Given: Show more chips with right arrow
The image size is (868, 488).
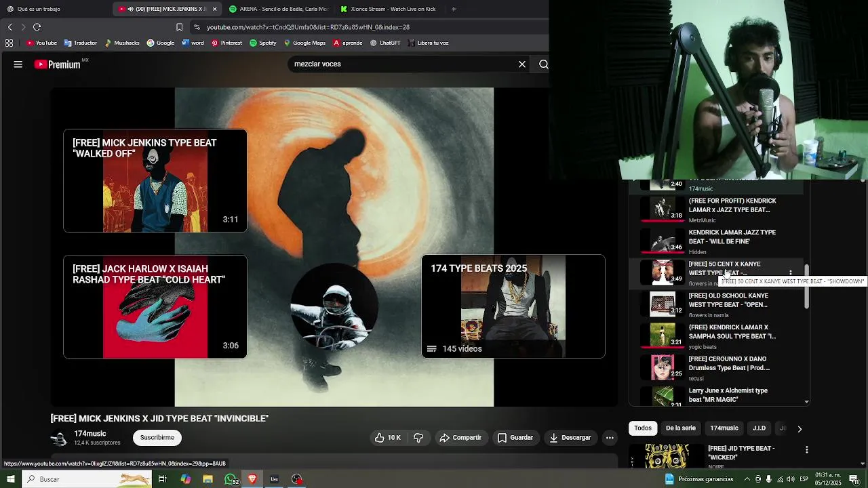Looking at the screenshot, I should point(800,429).
